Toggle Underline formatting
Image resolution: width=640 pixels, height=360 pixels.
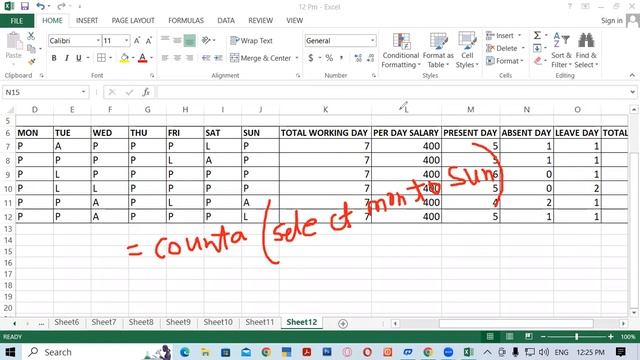[x=79, y=58]
